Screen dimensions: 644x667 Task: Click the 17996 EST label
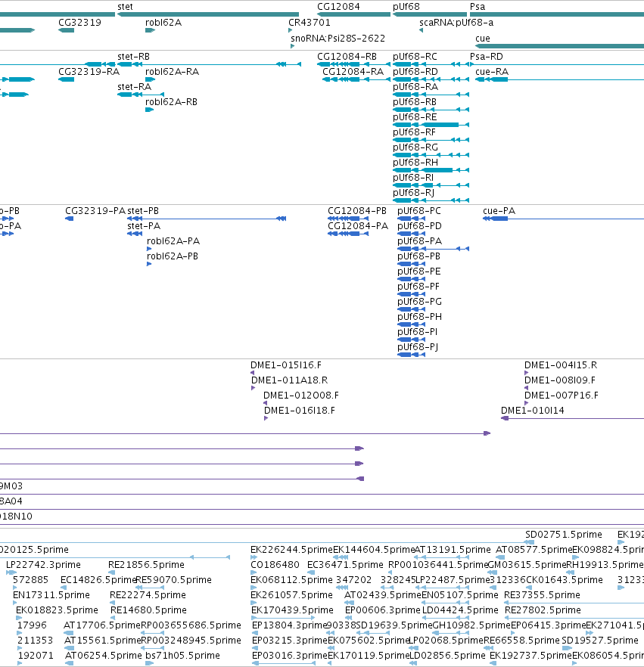(x=32, y=625)
